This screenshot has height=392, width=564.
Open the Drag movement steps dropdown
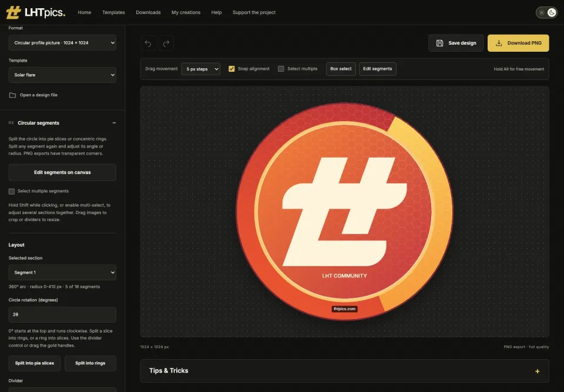click(x=201, y=69)
